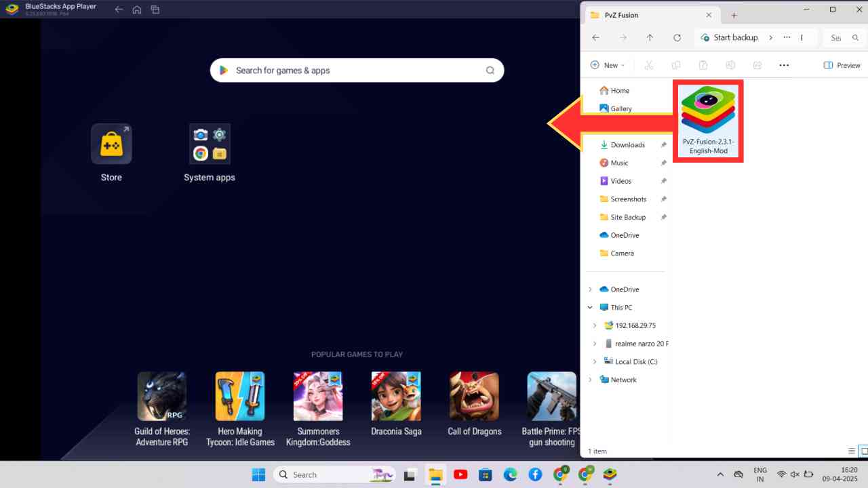
Task: Unpin Videos from Quick access
Action: pos(663,180)
